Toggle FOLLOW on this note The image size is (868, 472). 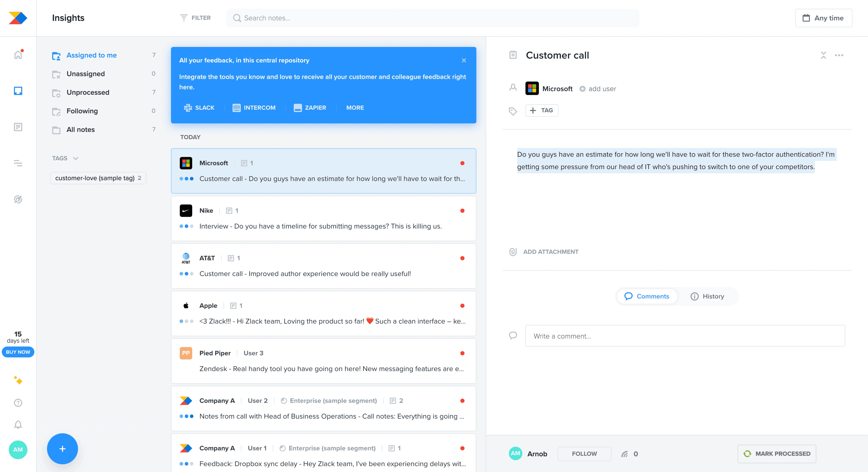point(584,454)
